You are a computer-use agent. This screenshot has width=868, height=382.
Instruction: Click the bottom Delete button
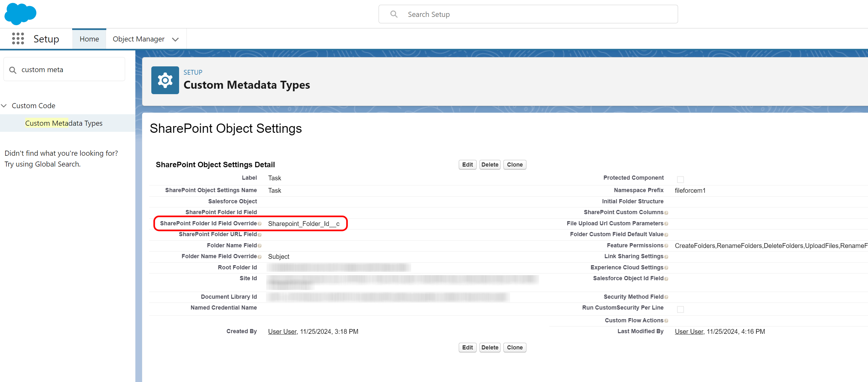point(490,347)
